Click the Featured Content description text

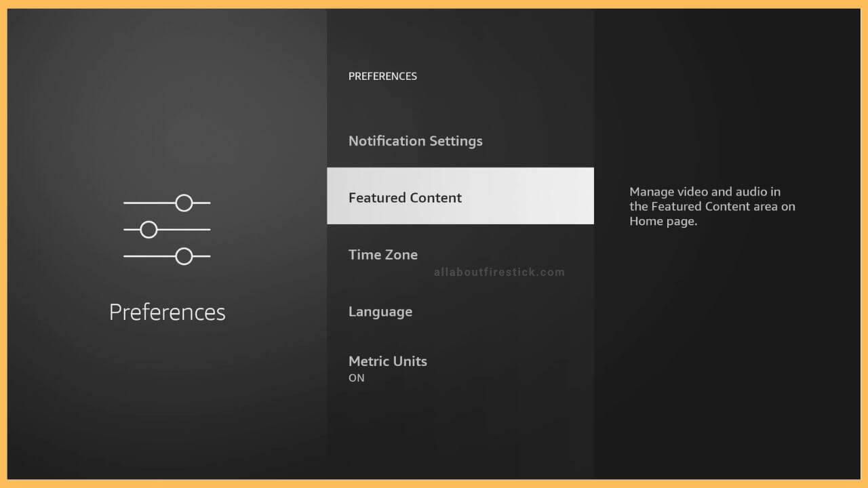point(712,206)
